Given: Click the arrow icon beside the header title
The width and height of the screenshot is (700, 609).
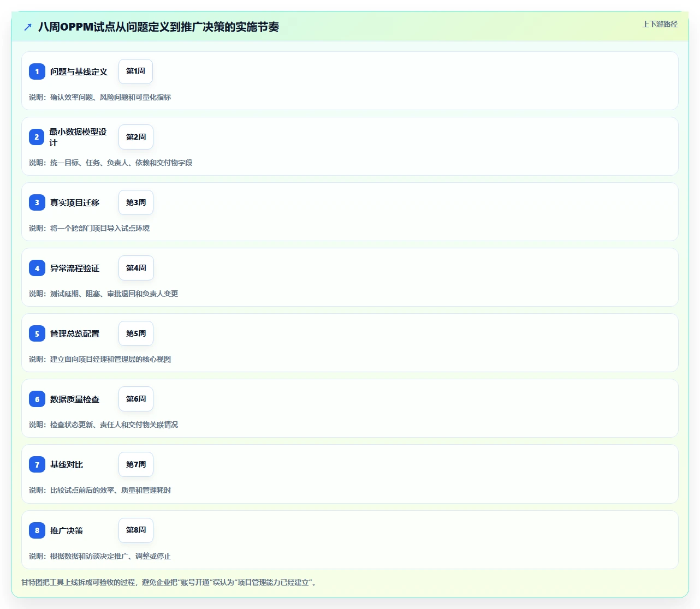Looking at the screenshot, I should [x=28, y=27].
